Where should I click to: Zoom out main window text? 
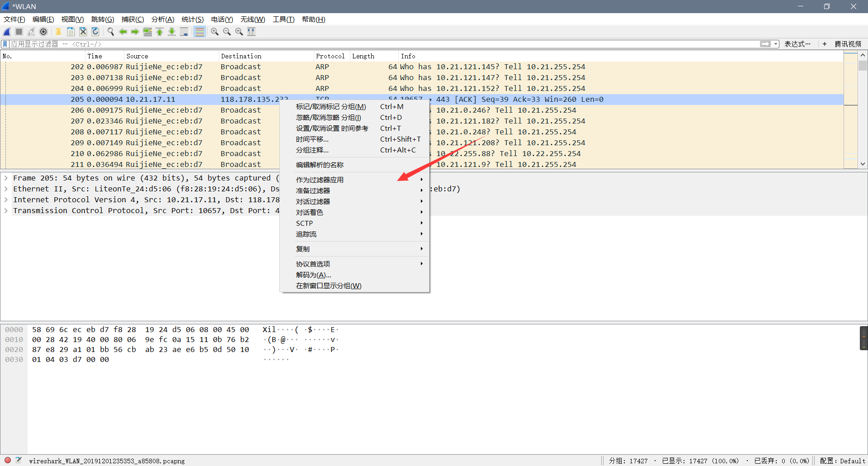pyautogui.click(x=227, y=32)
